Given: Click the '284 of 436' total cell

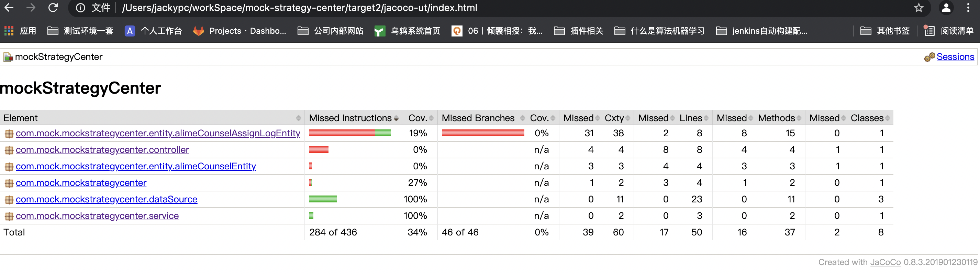Looking at the screenshot, I should pyautogui.click(x=333, y=232).
